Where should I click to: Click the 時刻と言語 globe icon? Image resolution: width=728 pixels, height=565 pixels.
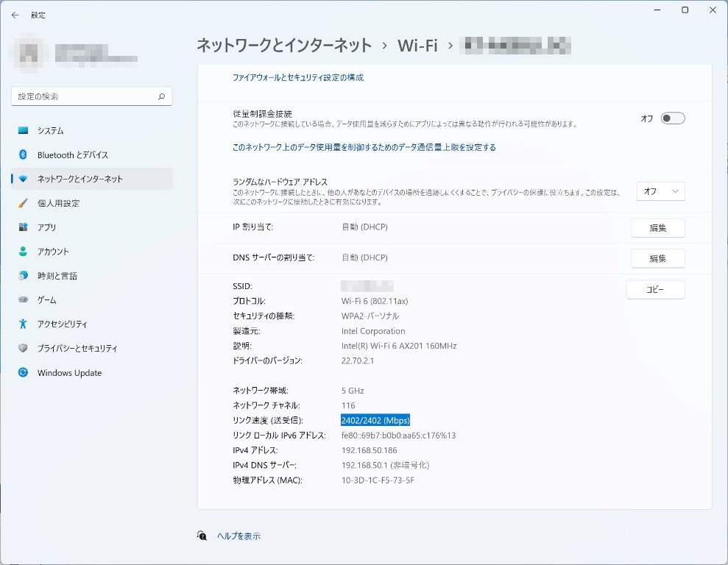pyautogui.click(x=23, y=276)
